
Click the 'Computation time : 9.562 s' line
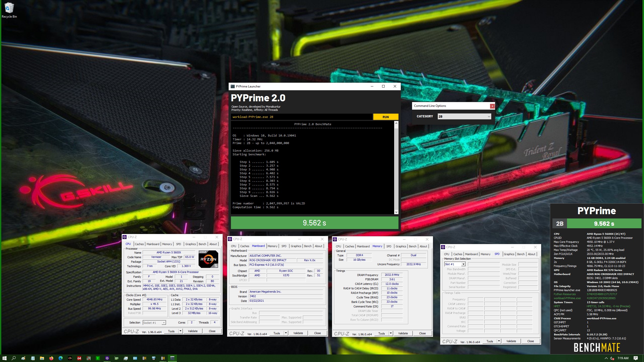(x=255, y=207)
